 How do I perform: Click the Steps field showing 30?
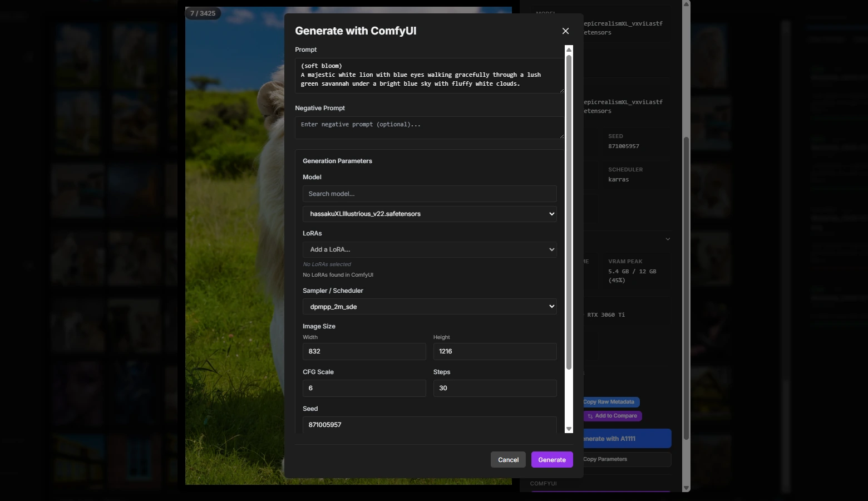click(x=494, y=388)
